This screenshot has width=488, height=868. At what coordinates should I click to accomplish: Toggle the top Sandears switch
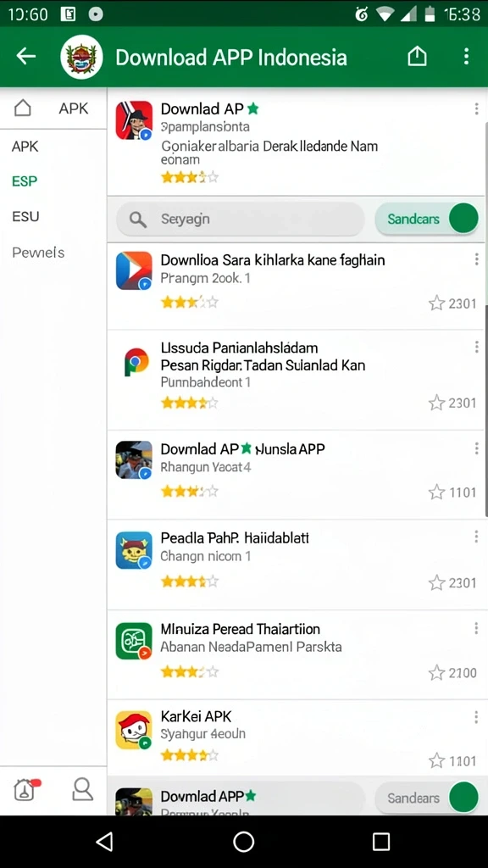tap(427, 218)
